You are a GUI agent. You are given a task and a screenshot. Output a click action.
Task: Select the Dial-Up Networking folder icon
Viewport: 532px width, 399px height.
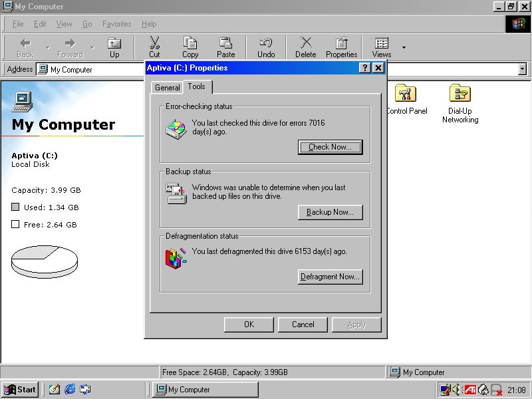pos(460,92)
